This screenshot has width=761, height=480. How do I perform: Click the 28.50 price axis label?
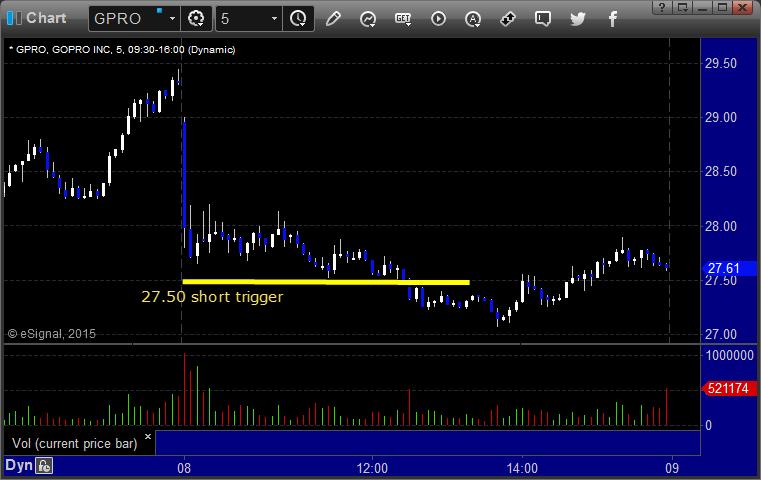(721, 171)
